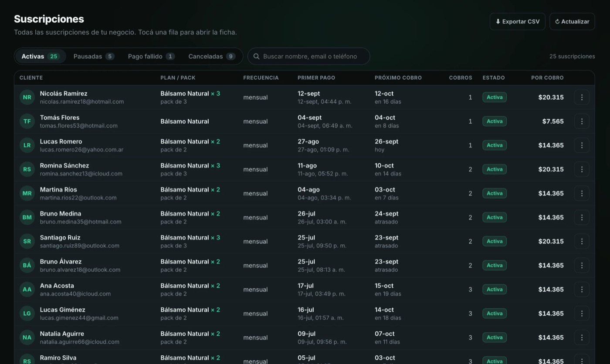The height and width of the screenshot is (364, 610).
Task: Click the name Romina Sánchez
Action: pos(64,165)
